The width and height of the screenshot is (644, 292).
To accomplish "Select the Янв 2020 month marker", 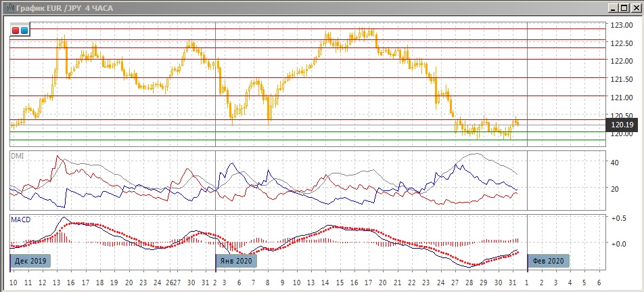I will [x=236, y=261].
